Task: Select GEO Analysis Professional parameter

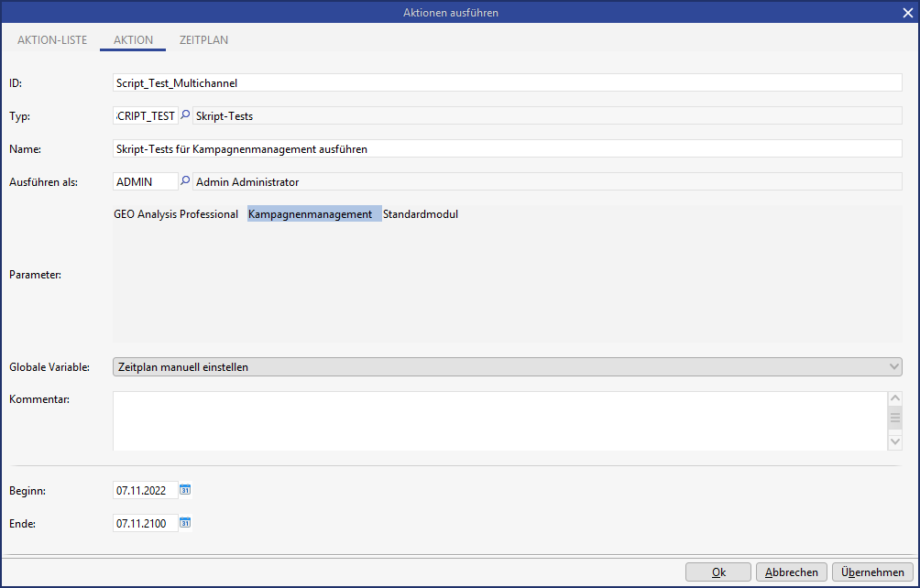Action: [x=176, y=214]
